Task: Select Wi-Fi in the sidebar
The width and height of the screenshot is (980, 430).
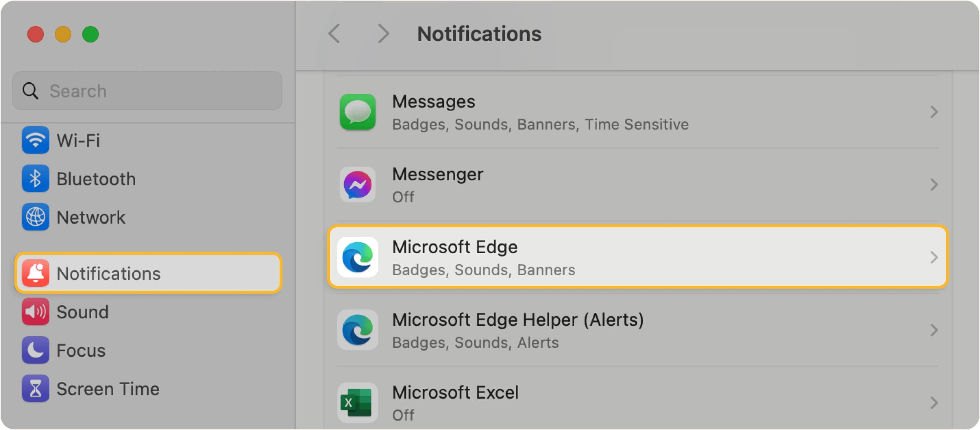Action: pyautogui.click(x=78, y=140)
